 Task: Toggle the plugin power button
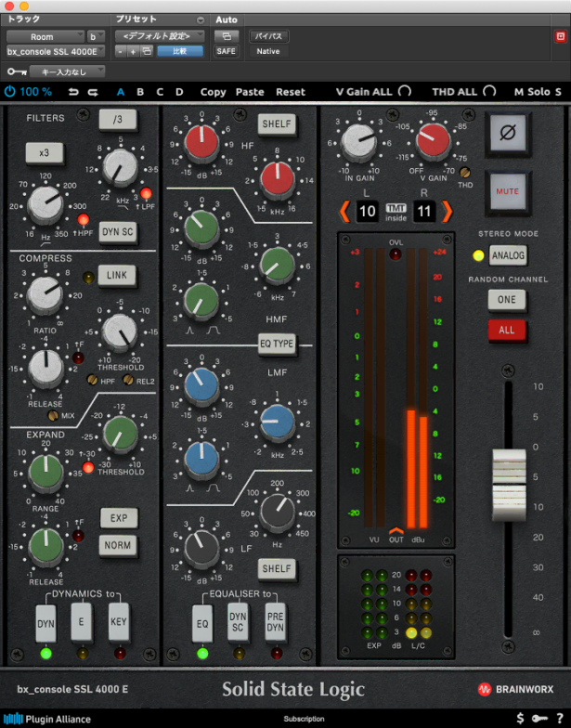pos(9,91)
